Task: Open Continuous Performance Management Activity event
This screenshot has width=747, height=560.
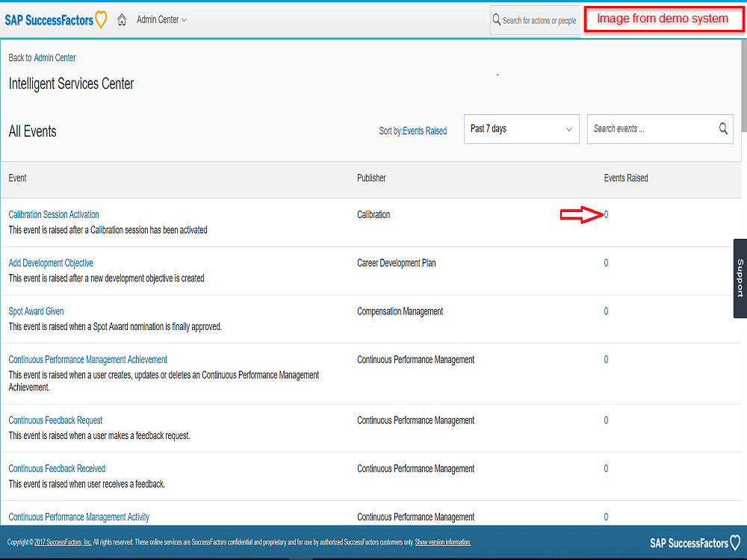Action: (79, 517)
